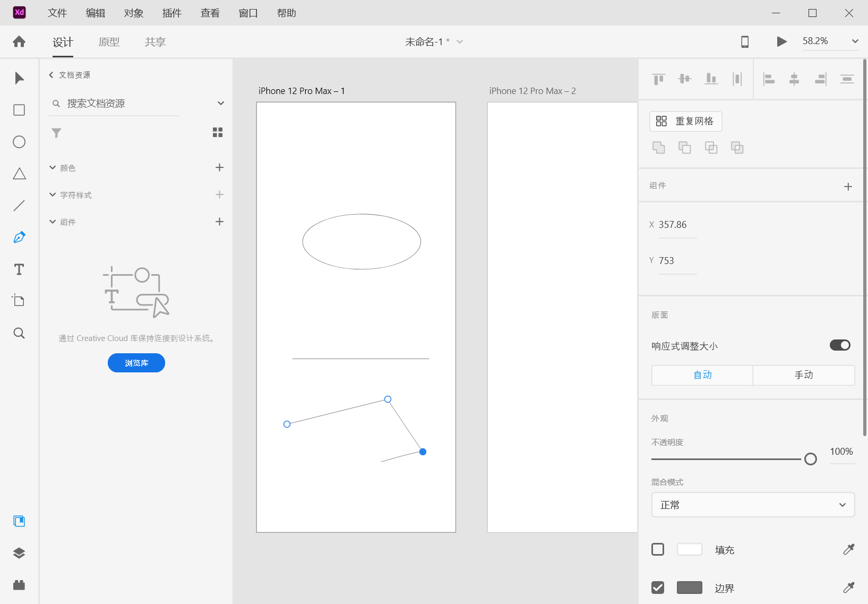Open the 混合模式 blend mode dropdown
This screenshot has height=604, width=868.
tap(752, 505)
